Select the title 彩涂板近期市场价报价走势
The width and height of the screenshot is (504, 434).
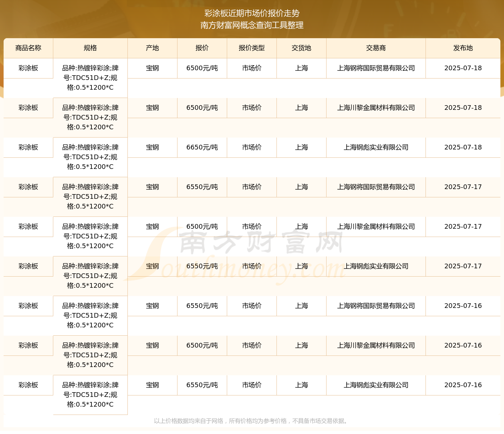pyautogui.click(x=252, y=13)
